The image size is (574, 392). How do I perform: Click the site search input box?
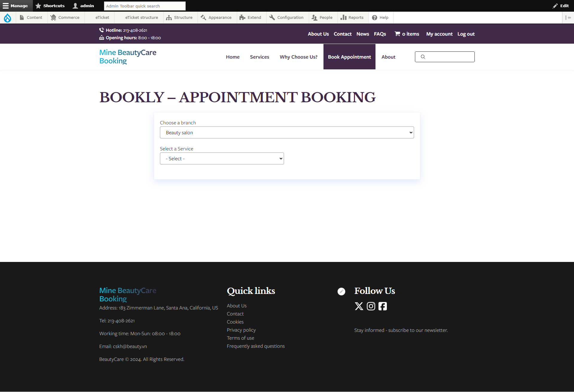pyautogui.click(x=445, y=57)
